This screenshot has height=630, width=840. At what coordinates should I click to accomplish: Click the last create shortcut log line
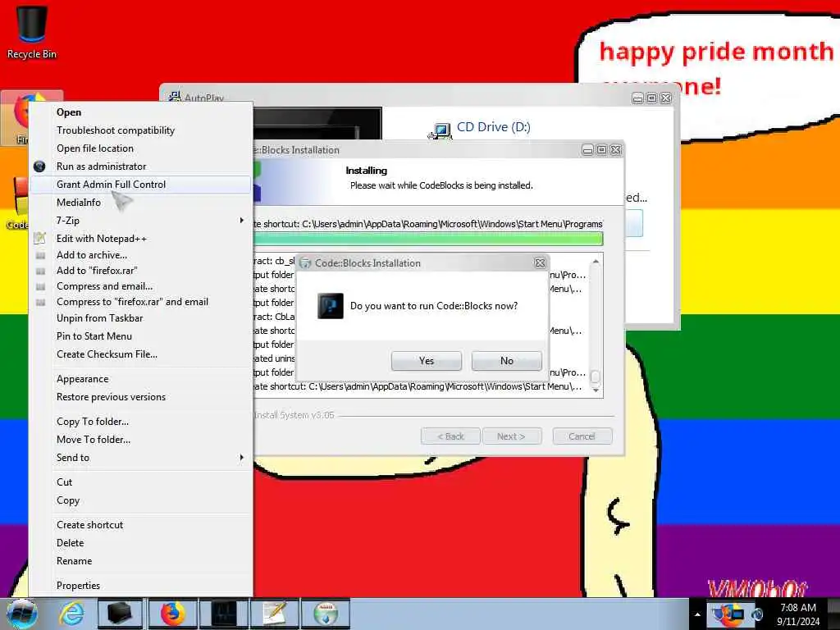(418, 386)
